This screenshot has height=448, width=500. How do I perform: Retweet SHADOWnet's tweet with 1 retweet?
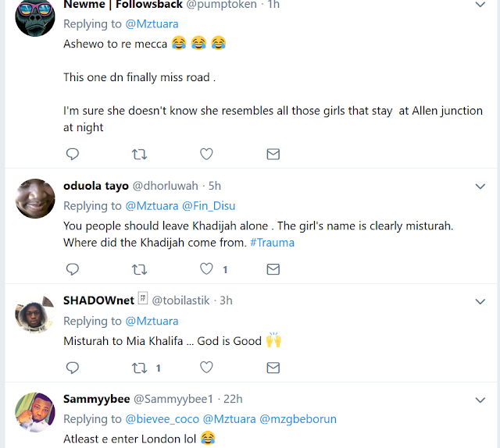pyautogui.click(x=139, y=368)
